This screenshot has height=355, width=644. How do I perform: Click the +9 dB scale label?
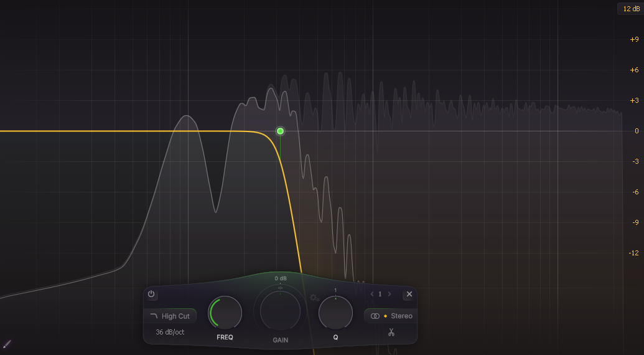click(x=634, y=39)
